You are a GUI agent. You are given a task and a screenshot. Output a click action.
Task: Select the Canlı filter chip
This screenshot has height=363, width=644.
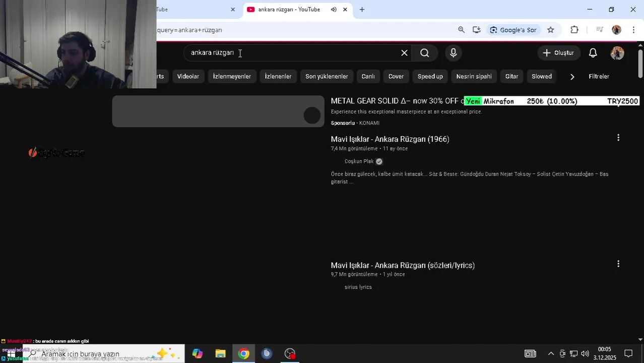point(368,77)
